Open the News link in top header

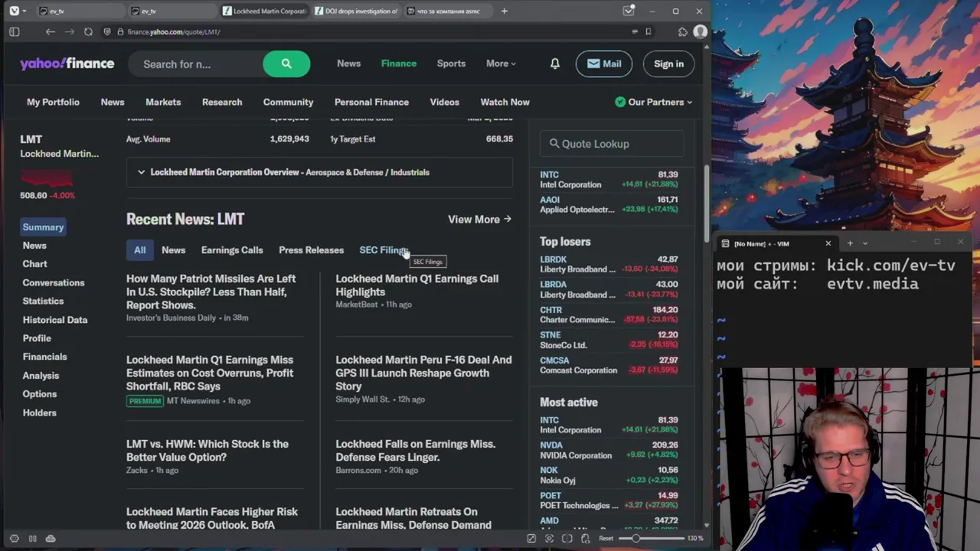tap(348, 64)
